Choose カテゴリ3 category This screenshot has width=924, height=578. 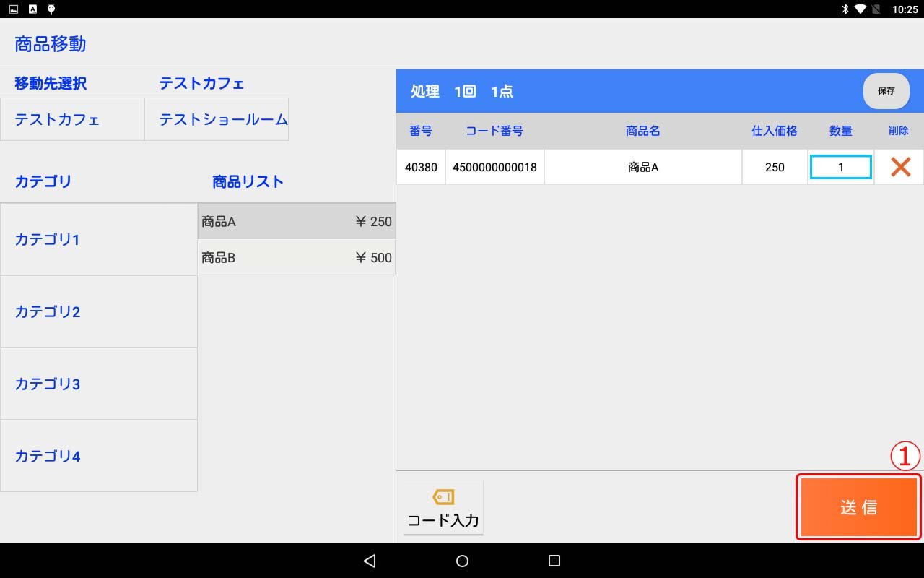99,384
